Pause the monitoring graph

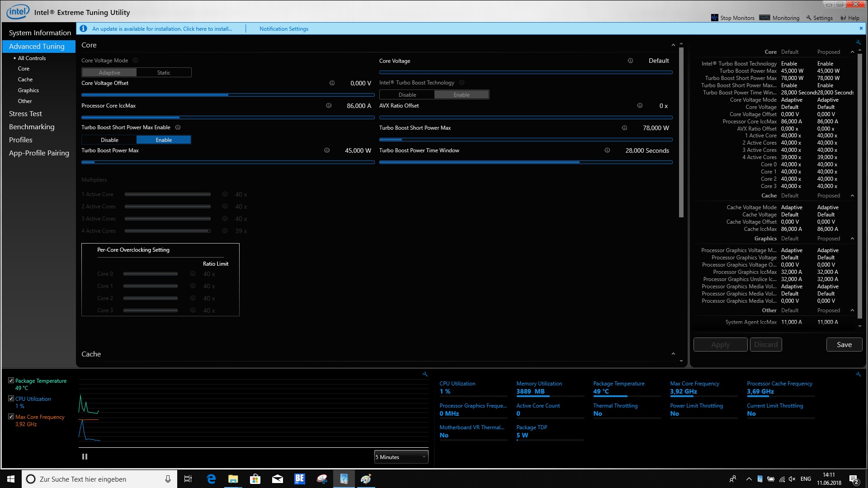click(x=85, y=457)
